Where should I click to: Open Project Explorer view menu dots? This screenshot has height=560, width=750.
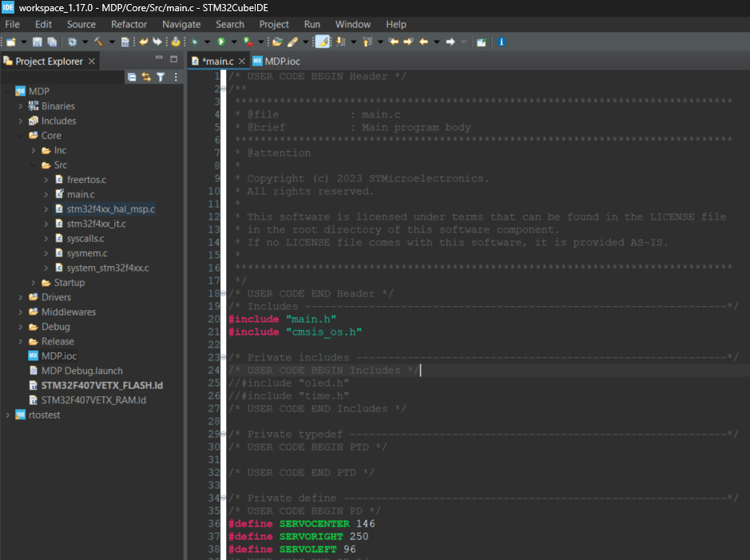176,77
